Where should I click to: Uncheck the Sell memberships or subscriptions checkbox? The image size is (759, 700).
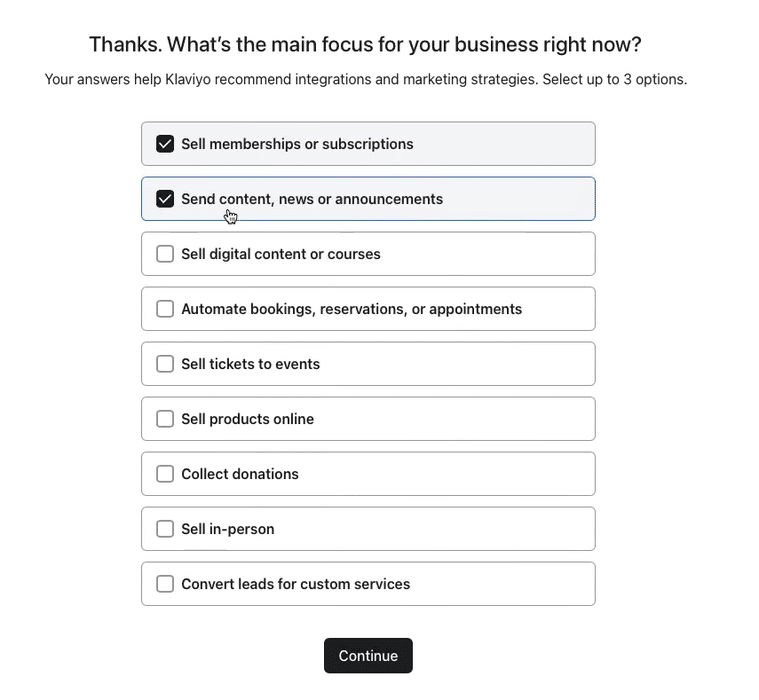tap(165, 144)
